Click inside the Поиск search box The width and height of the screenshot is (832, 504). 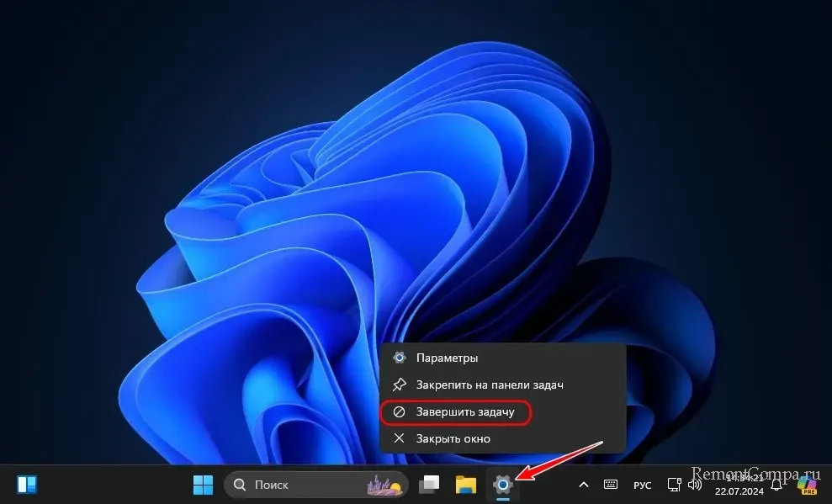[x=316, y=485]
